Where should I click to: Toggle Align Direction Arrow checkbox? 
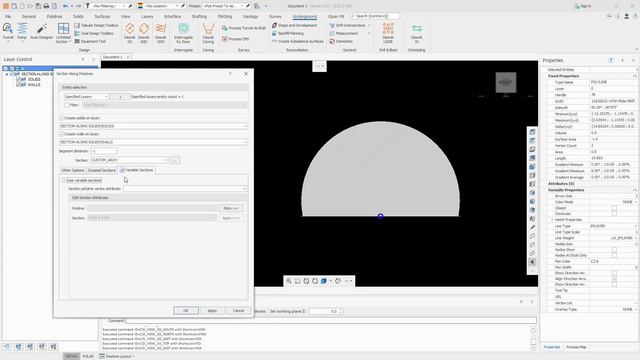coord(614,279)
